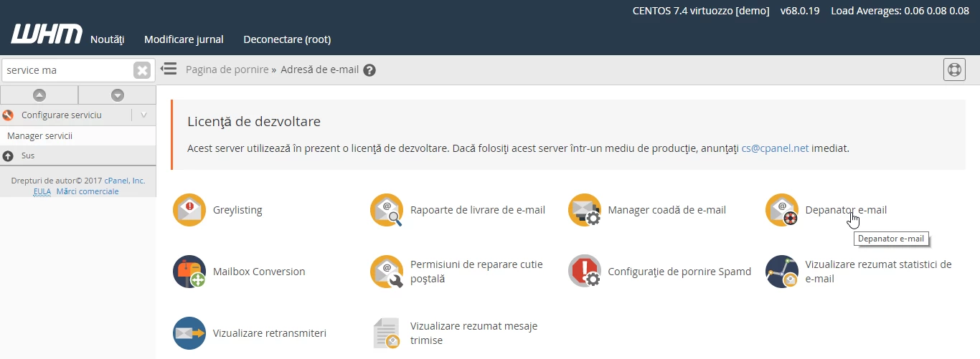
Task: Click Deconectare (root)
Action: click(x=287, y=39)
